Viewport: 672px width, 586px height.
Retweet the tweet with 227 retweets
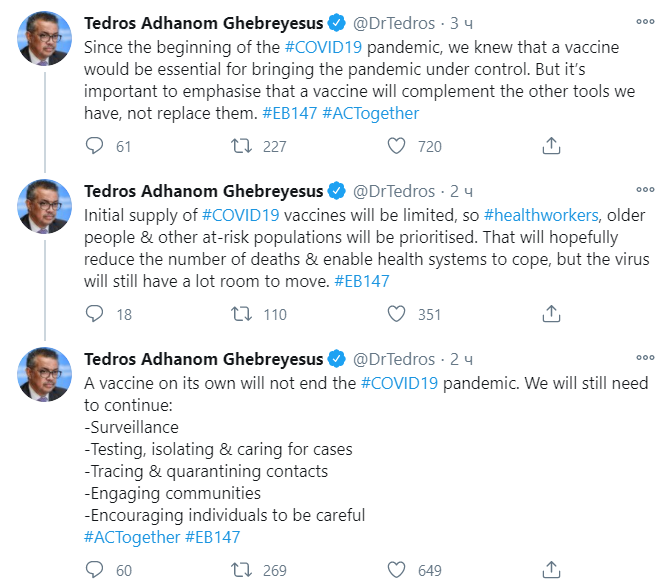click(241, 146)
